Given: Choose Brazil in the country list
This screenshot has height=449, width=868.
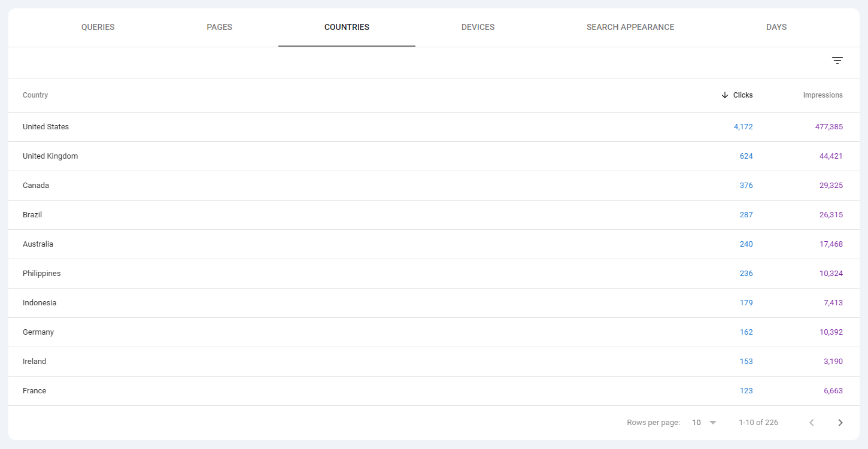Looking at the screenshot, I should 32,215.
